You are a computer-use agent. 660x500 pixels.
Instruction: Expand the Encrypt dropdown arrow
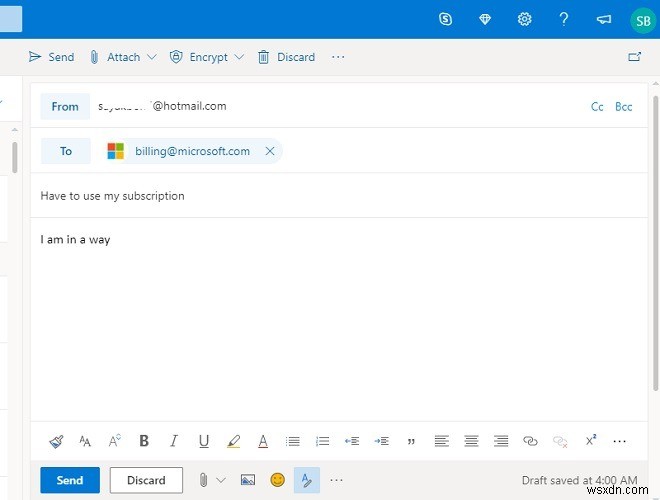[x=239, y=57]
